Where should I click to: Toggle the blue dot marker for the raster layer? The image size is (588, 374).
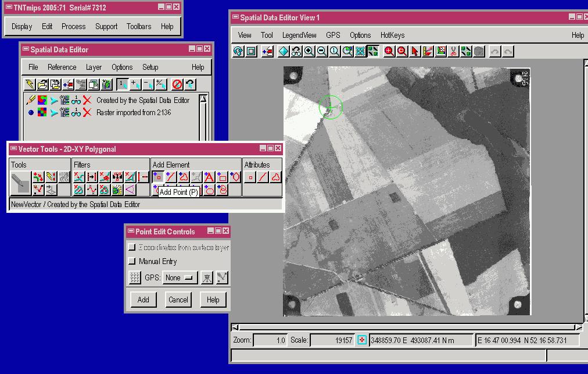[31, 112]
